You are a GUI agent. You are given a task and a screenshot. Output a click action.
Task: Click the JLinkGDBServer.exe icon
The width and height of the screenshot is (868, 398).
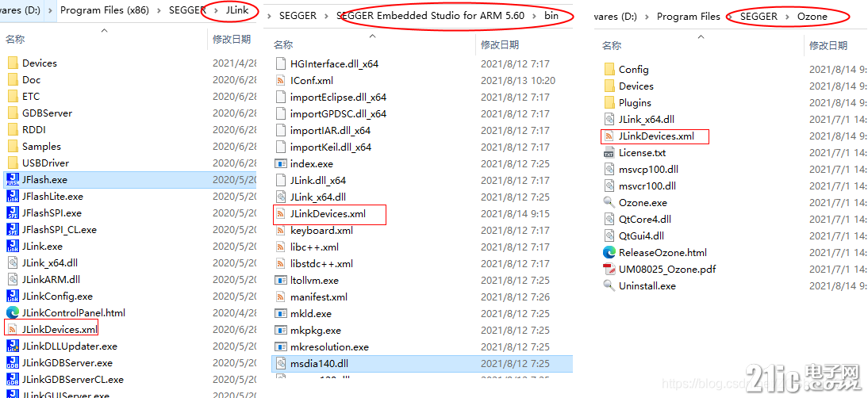12,363
